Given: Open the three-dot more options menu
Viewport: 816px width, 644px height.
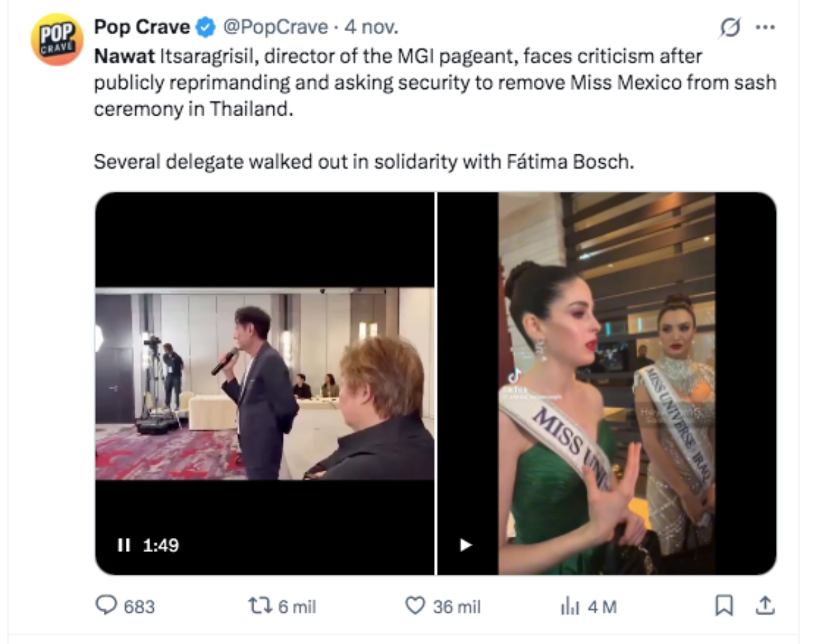Looking at the screenshot, I should coord(766,28).
